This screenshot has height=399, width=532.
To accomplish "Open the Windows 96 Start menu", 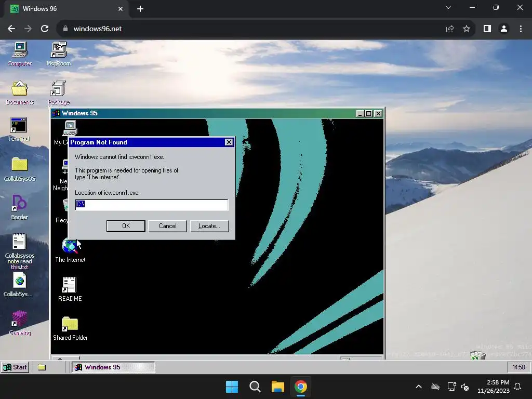I will (15, 367).
